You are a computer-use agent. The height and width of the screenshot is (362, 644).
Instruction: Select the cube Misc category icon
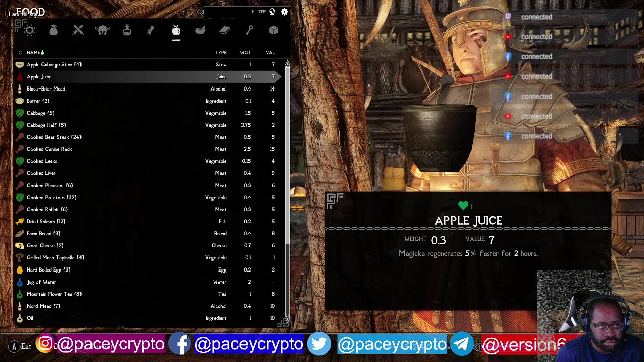(273, 31)
